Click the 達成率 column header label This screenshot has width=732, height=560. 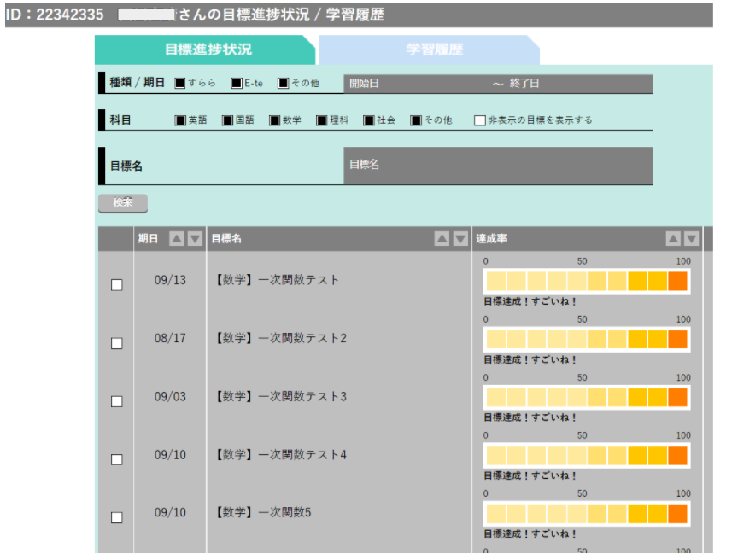492,239
